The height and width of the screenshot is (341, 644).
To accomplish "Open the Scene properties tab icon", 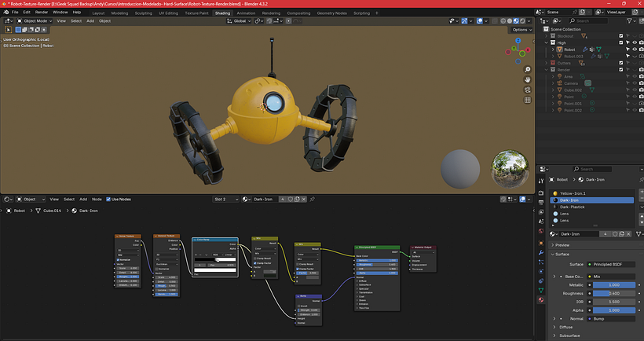I will tap(541, 222).
